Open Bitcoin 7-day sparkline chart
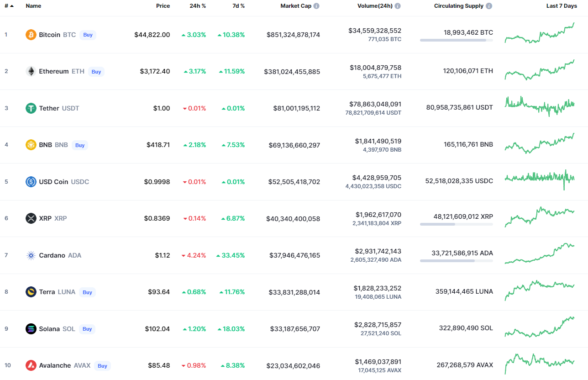The height and width of the screenshot is (380, 588). [540, 33]
